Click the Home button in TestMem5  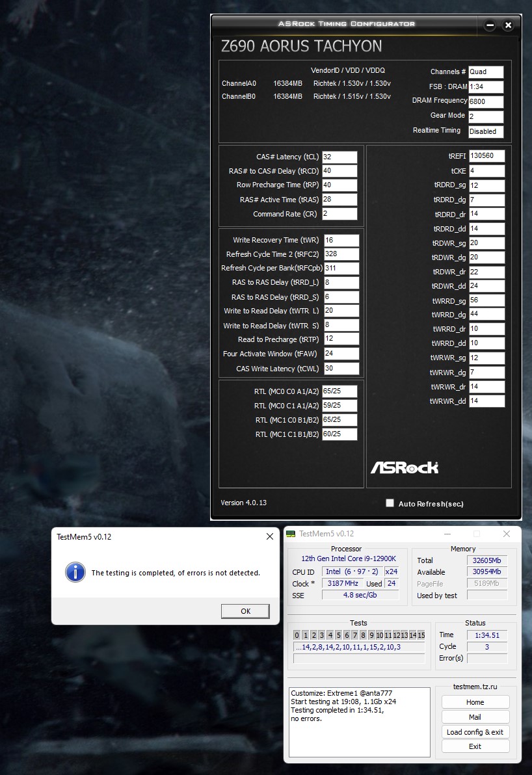[x=475, y=702]
